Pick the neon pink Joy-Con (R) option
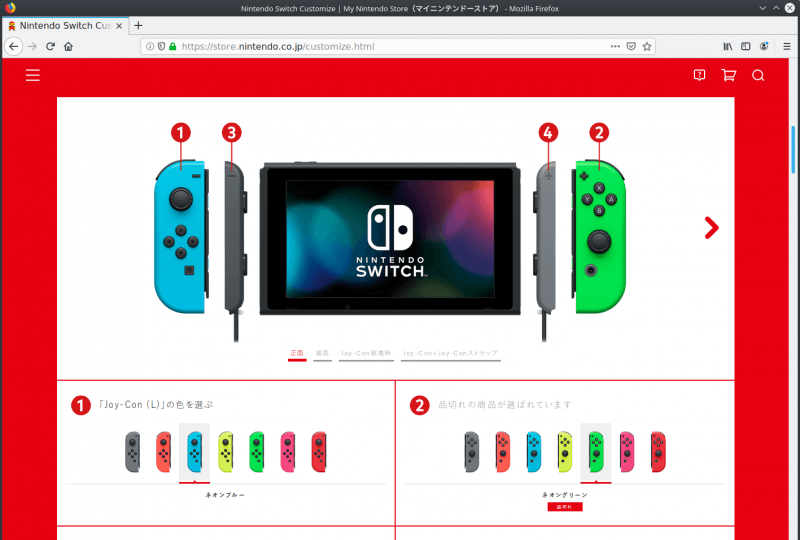The height and width of the screenshot is (540, 800). (x=627, y=452)
